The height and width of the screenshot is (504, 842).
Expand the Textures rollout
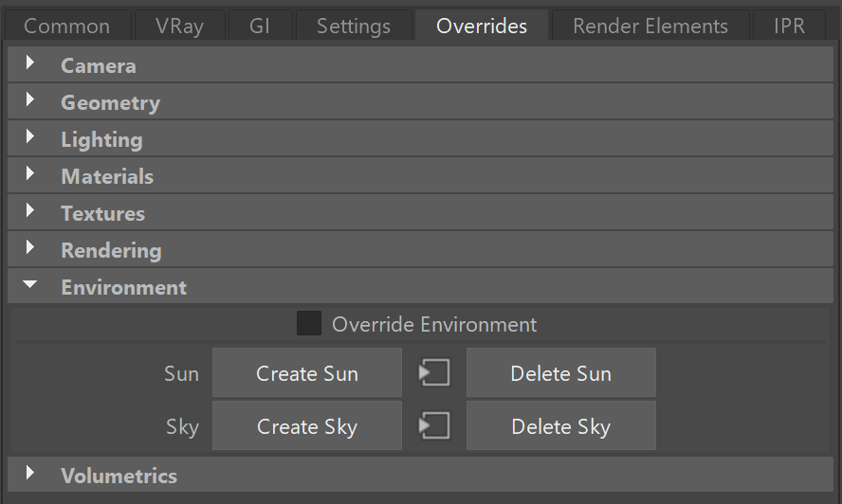(30, 211)
